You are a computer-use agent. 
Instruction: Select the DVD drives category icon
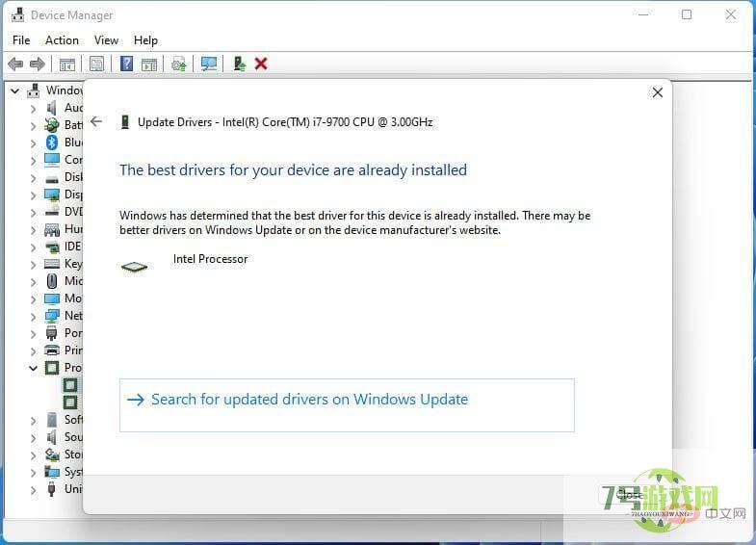52,211
